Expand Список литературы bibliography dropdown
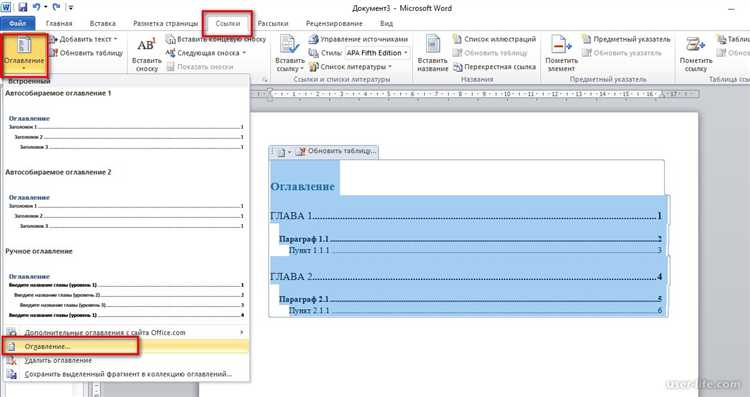 (x=389, y=67)
